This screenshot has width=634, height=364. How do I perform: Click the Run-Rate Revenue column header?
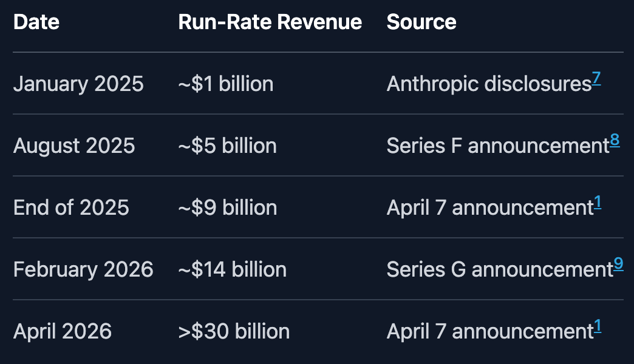270,22
